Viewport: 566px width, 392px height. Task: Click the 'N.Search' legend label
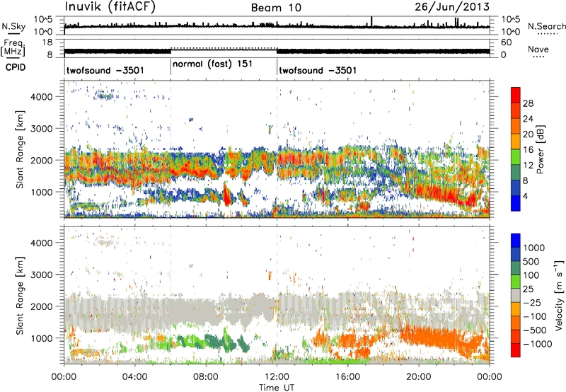click(546, 26)
